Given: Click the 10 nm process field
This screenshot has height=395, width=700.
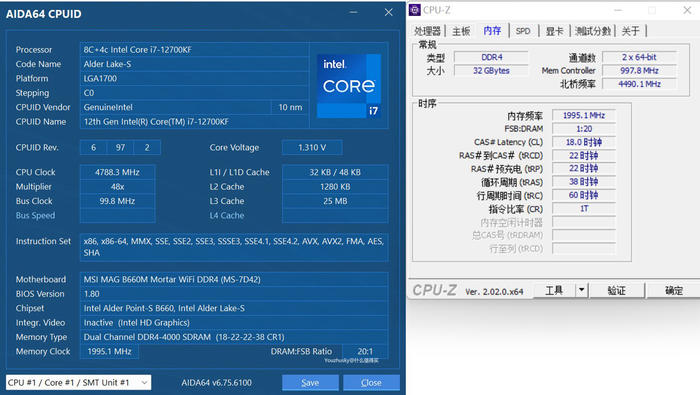Looking at the screenshot, I should pos(290,107).
